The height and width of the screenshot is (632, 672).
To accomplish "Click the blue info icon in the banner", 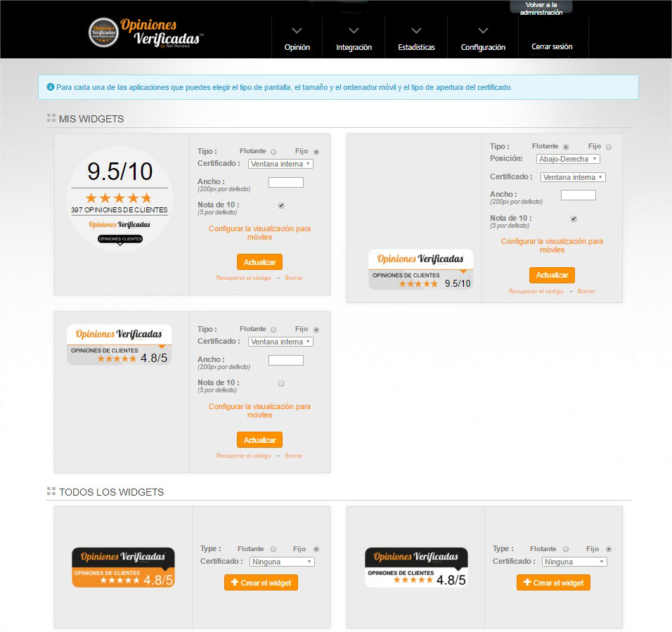I will (x=51, y=87).
